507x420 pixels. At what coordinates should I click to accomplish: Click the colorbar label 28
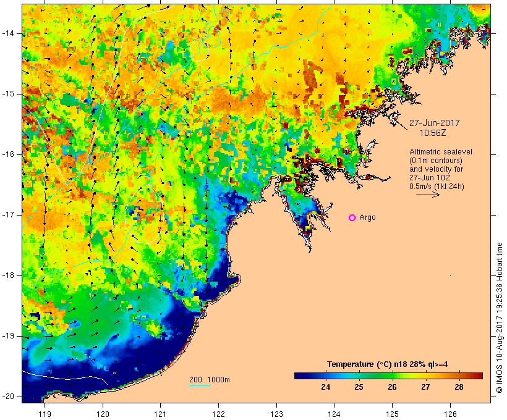tap(459, 387)
